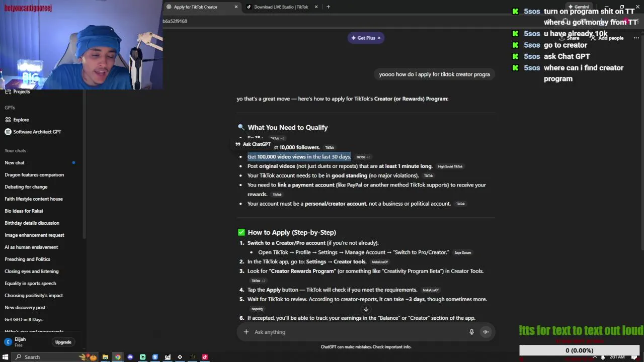Close the Download LIVE Studio tab
Screen dimensions: 644x362
[316, 7]
